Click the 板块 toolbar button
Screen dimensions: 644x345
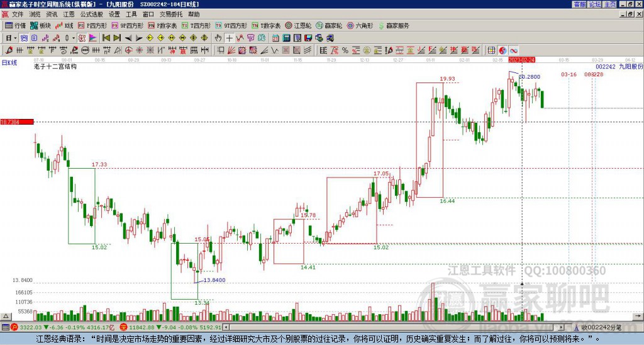click(x=41, y=25)
